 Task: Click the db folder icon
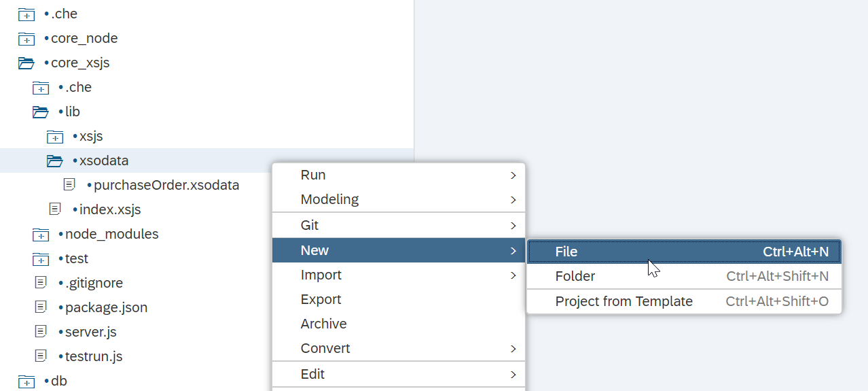tap(26, 381)
